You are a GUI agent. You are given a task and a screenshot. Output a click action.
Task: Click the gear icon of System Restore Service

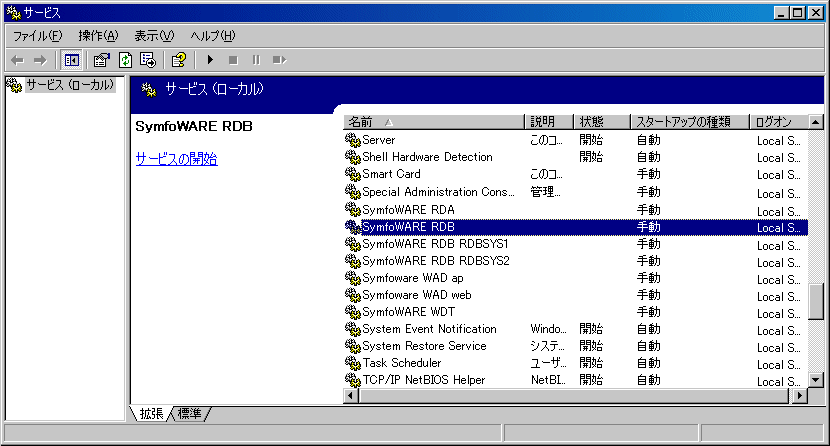353,346
